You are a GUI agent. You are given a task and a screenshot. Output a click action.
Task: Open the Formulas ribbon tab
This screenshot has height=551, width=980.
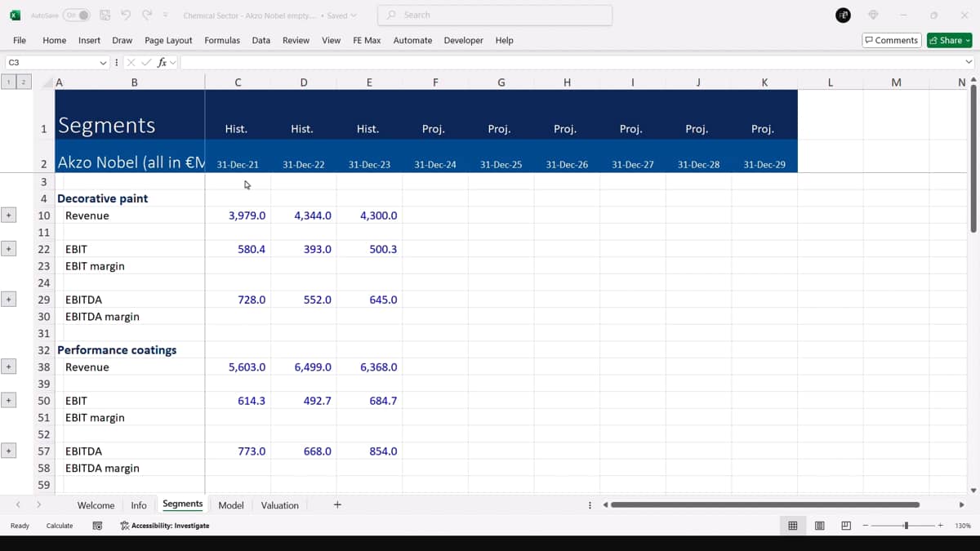click(222, 40)
